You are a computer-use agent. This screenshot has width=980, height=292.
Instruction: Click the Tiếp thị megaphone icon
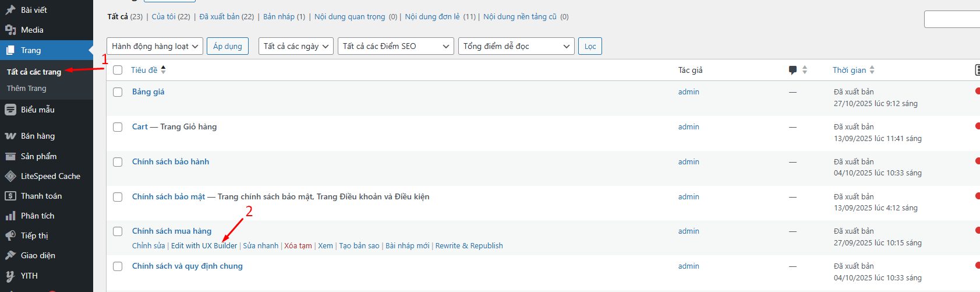click(x=10, y=236)
